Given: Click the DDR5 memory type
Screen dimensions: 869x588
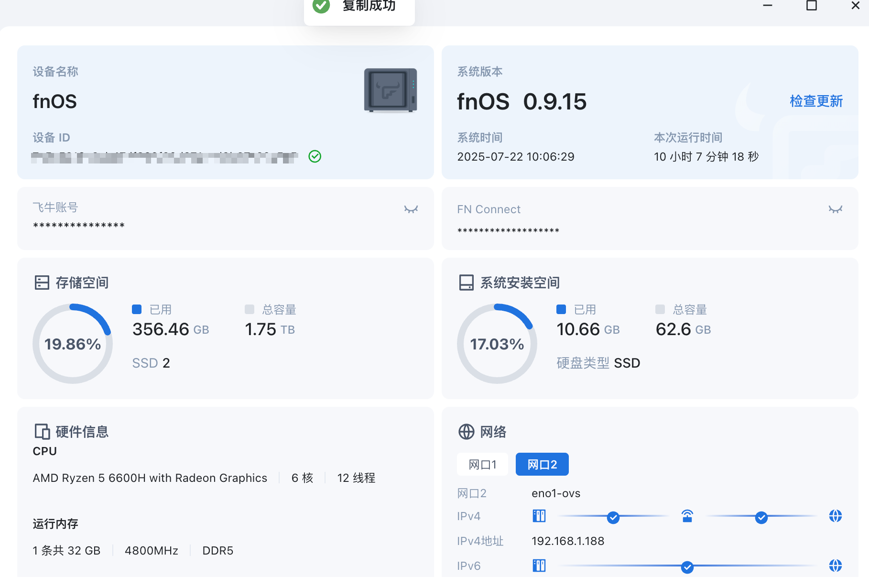Looking at the screenshot, I should point(217,551).
